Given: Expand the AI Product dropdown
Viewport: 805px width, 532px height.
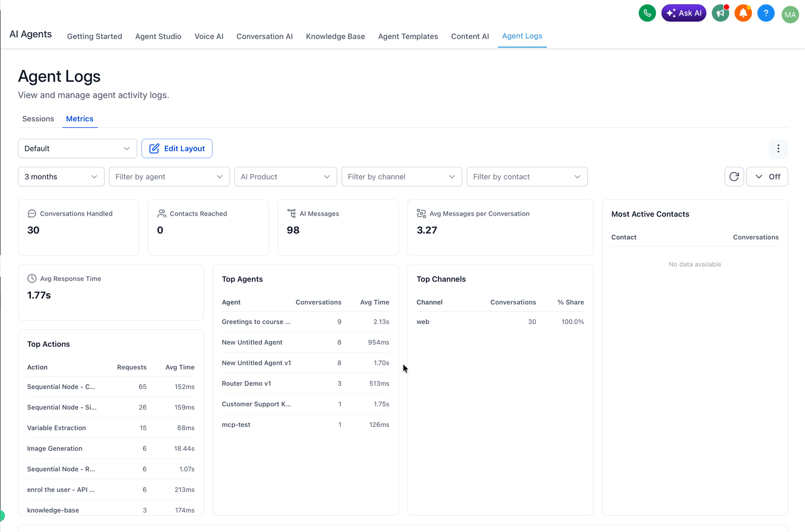Looking at the screenshot, I should click(x=285, y=177).
